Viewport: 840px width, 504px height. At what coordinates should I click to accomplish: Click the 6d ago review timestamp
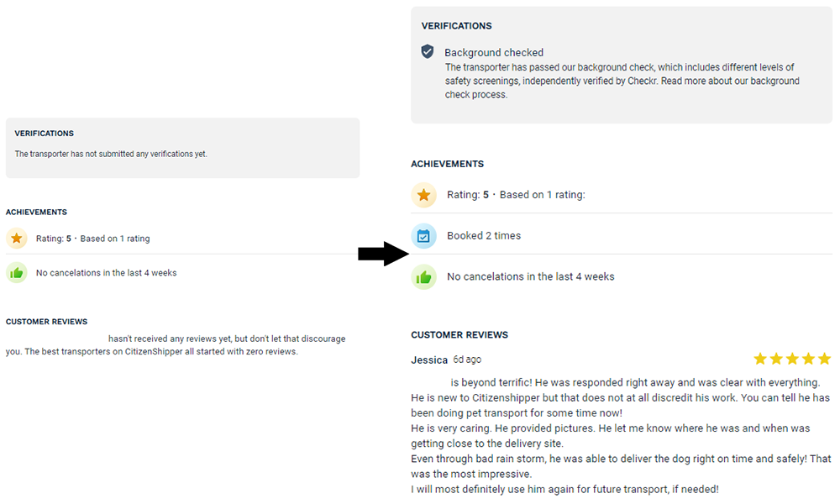(467, 360)
